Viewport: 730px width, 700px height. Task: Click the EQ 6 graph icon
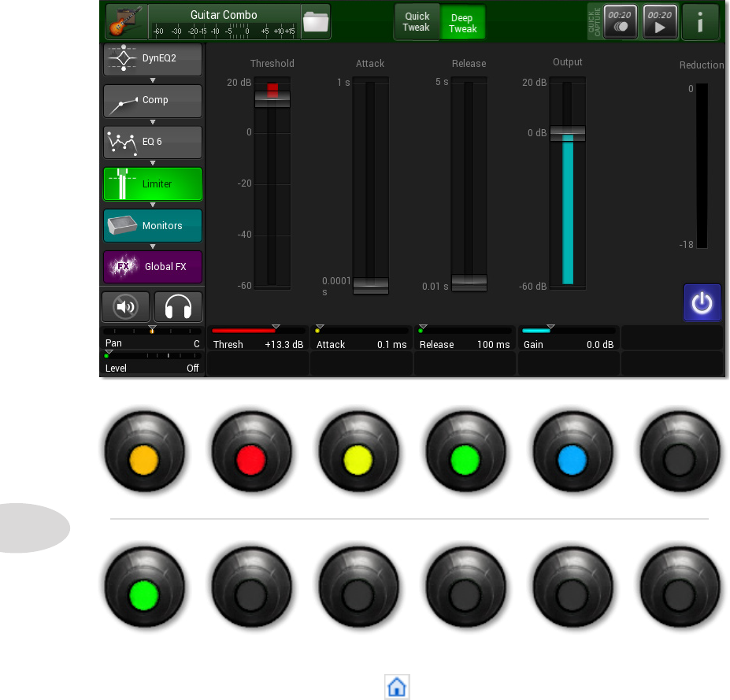[122, 143]
